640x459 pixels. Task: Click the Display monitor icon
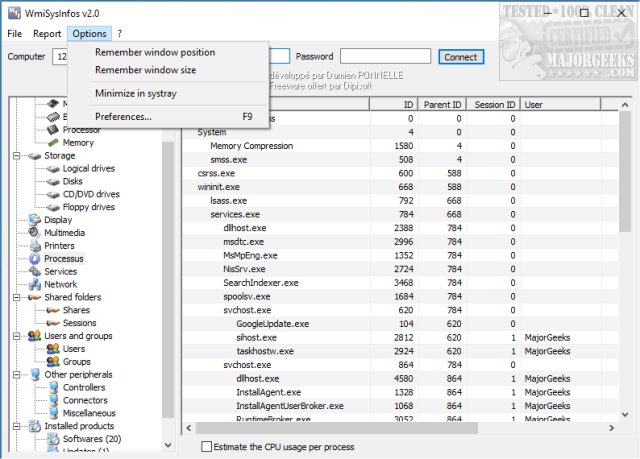[x=35, y=220]
